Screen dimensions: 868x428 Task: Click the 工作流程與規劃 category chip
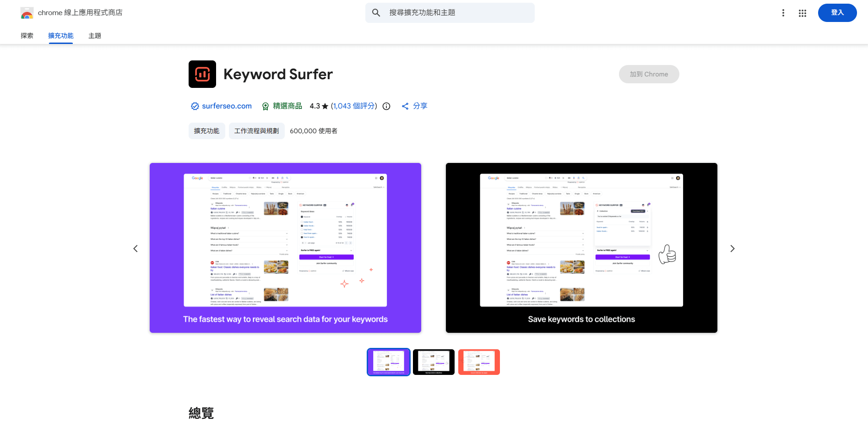click(x=256, y=130)
